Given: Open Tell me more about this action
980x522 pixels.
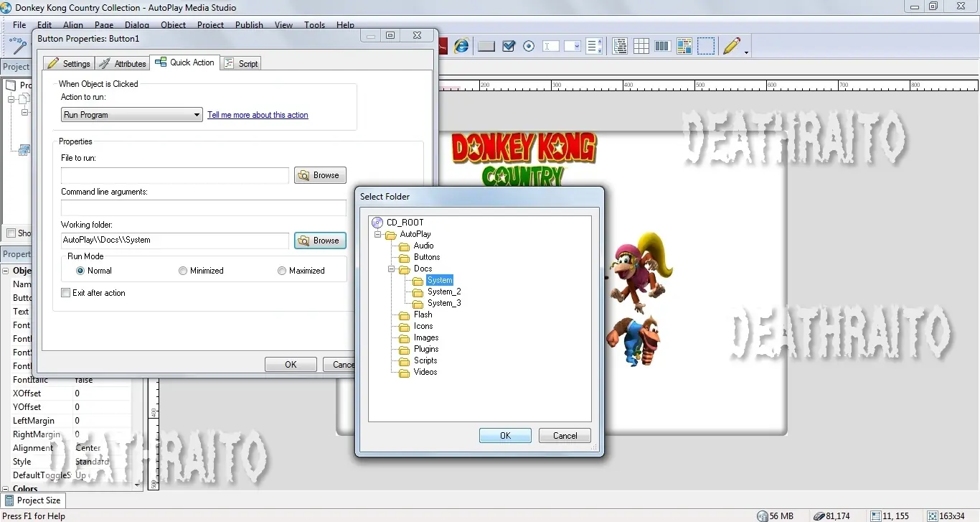Looking at the screenshot, I should (x=258, y=115).
